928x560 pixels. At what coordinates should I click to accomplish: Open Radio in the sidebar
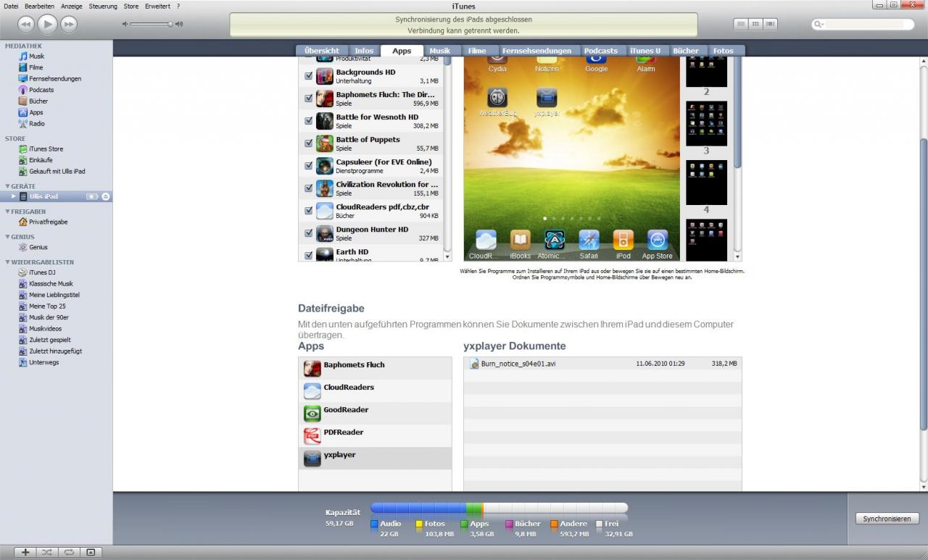36,123
